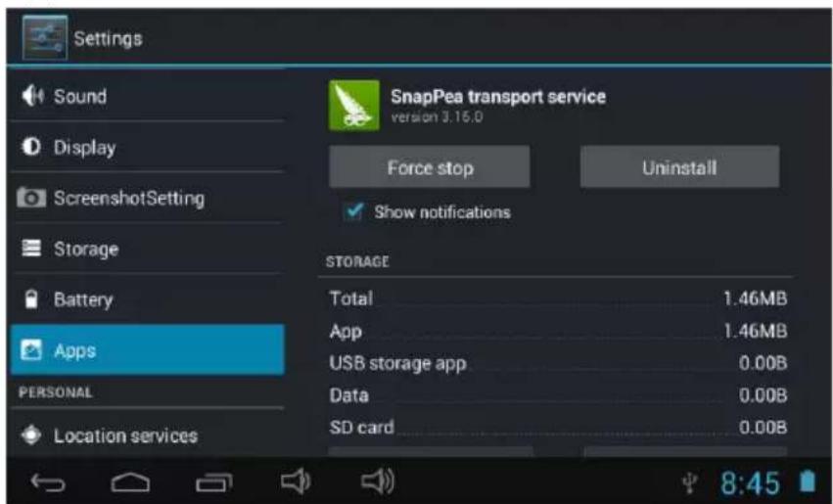This screenshot has width=833, height=504.
Task: Open the Storage settings entry
Action: [147, 249]
